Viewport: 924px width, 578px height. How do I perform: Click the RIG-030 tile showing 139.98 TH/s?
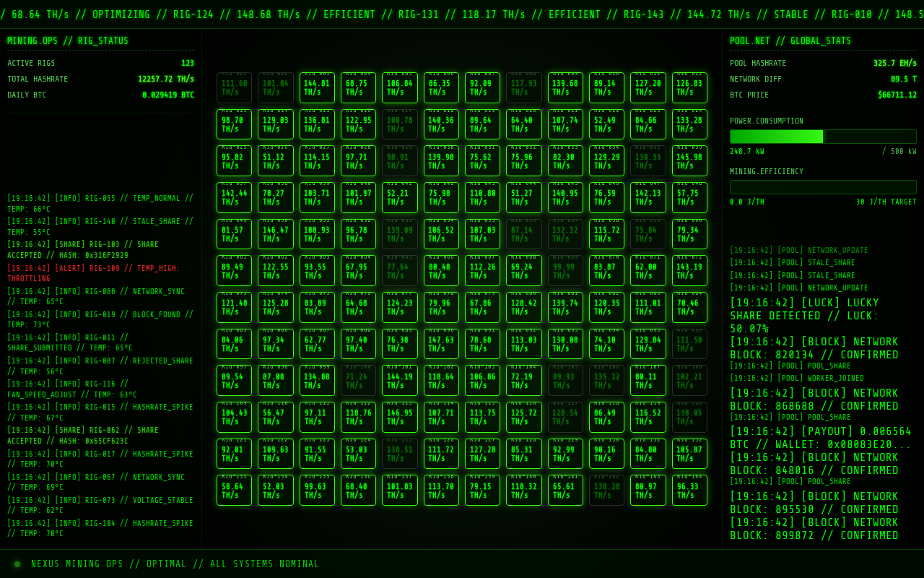pos(440,160)
